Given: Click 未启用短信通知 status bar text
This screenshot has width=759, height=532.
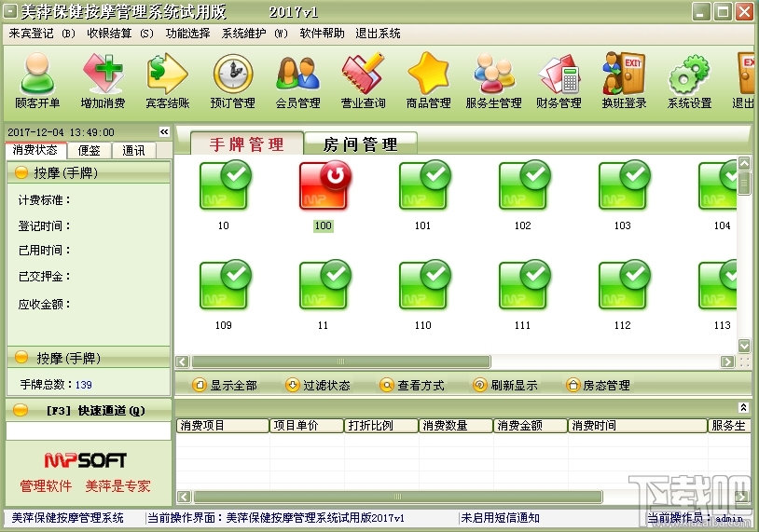Looking at the screenshot, I should pyautogui.click(x=500, y=518).
